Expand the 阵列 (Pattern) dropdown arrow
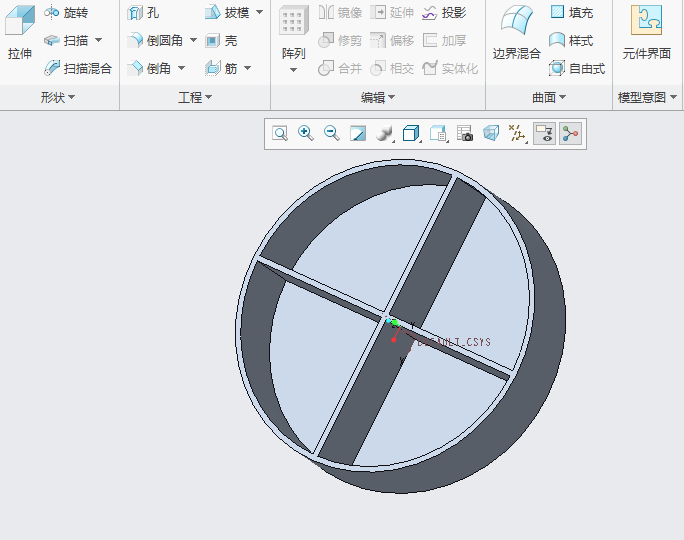 [x=293, y=71]
